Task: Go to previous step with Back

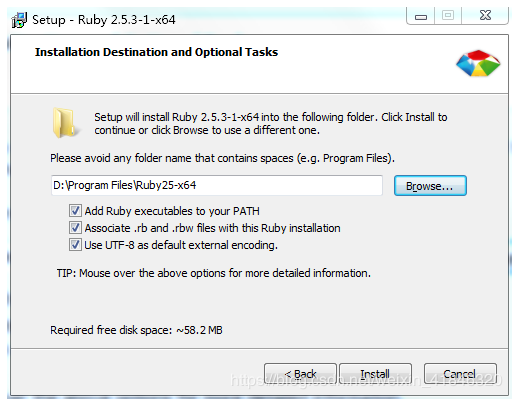Action: point(300,374)
